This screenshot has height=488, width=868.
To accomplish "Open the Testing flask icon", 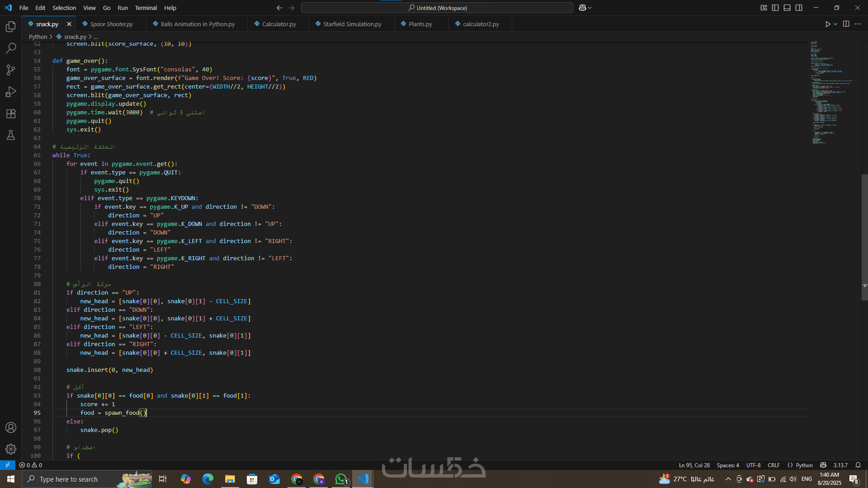I will 11,135.
